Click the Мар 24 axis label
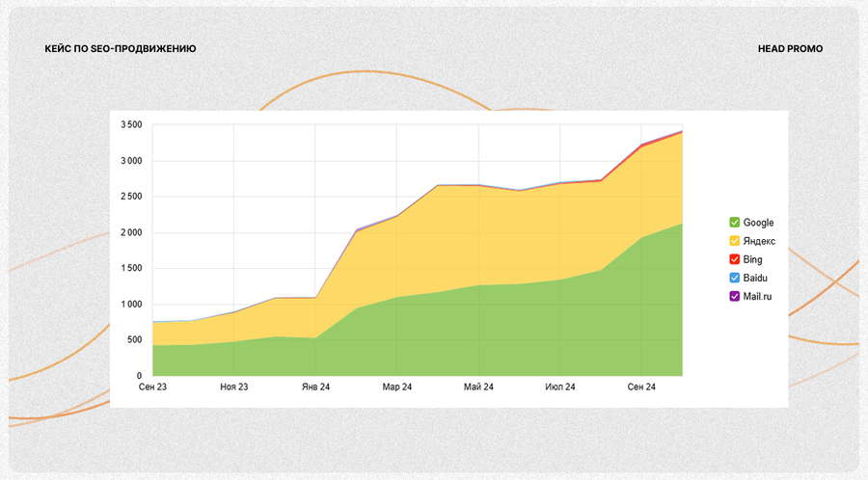868x480 pixels. pyautogui.click(x=397, y=387)
